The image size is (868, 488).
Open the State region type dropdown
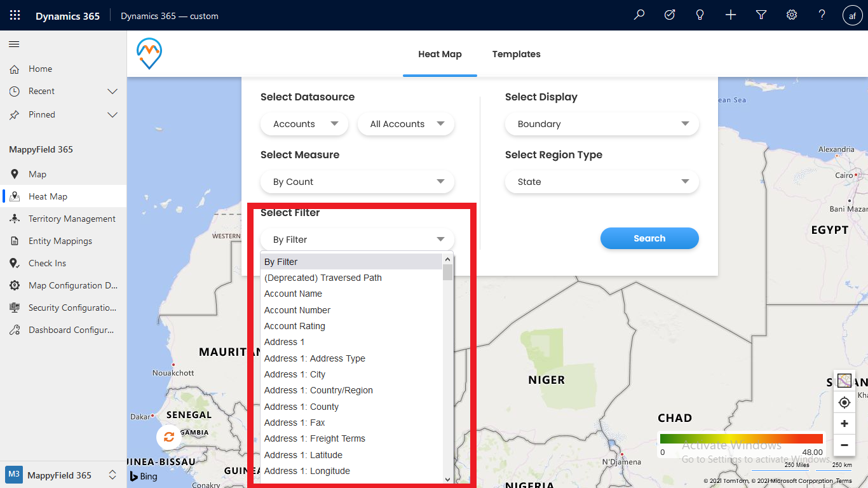pos(602,182)
